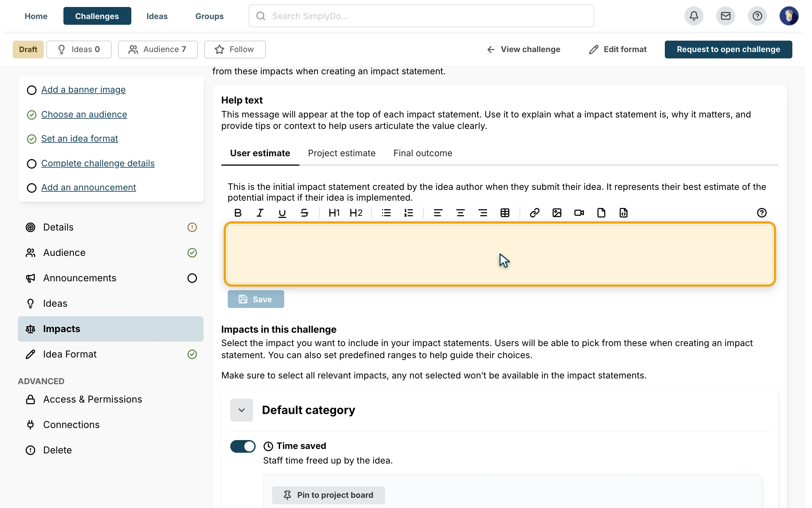Open the user profile avatar
This screenshot has width=812, height=508.
(x=789, y=16)
